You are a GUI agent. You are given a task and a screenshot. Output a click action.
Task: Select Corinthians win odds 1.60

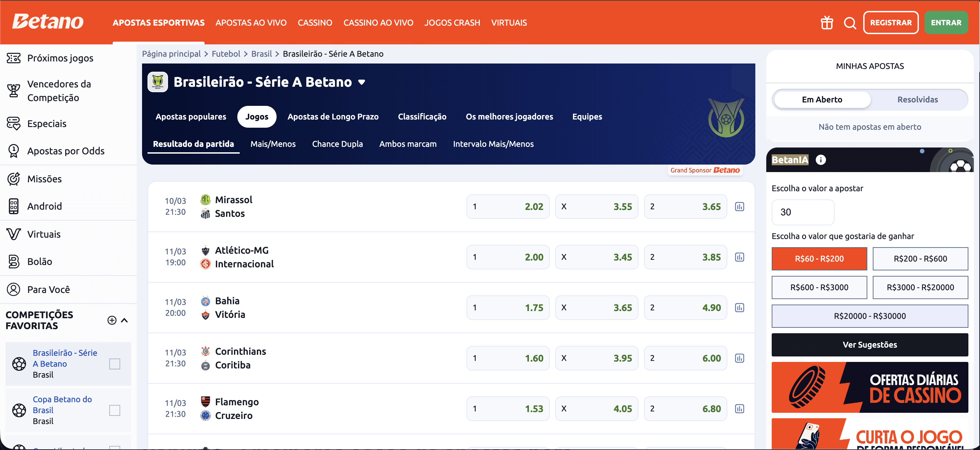pyautogui.click(x=507, y=358)
